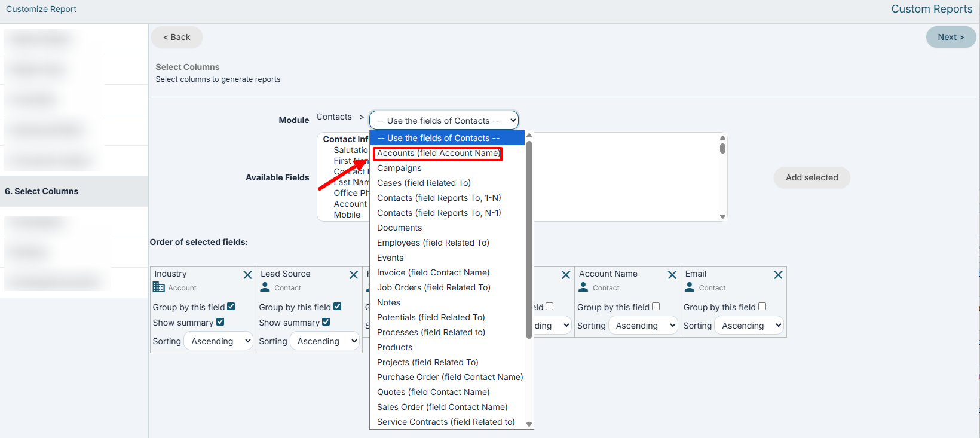This screenshot has width=980, height=438.
Task: Click the Contact person icon under Account Name
Action: click(584, 287)
